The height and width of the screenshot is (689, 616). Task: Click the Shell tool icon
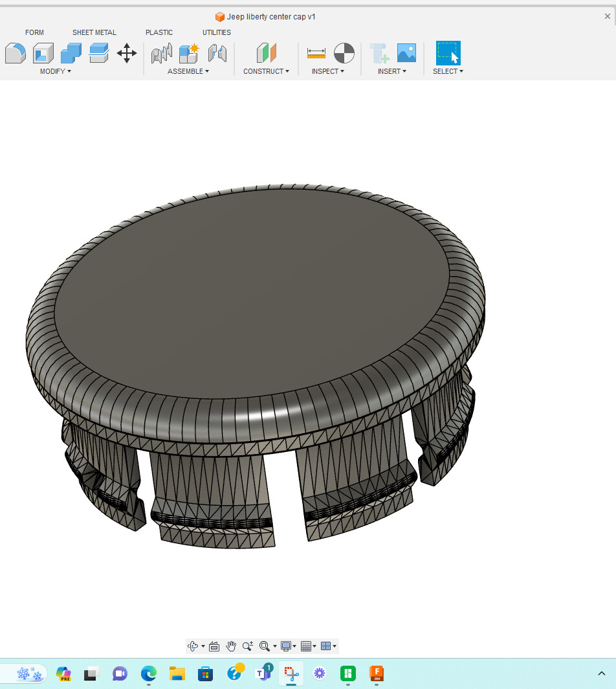click(43, 53)
